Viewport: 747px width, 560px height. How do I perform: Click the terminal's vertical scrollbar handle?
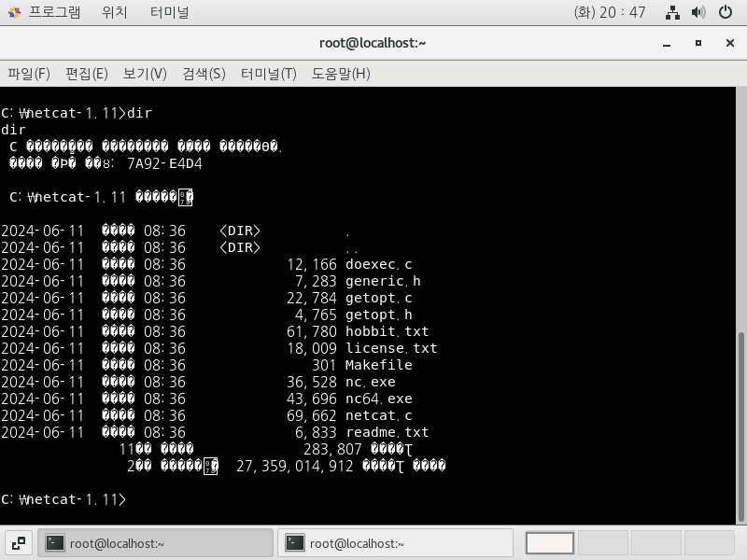point(741,427)
